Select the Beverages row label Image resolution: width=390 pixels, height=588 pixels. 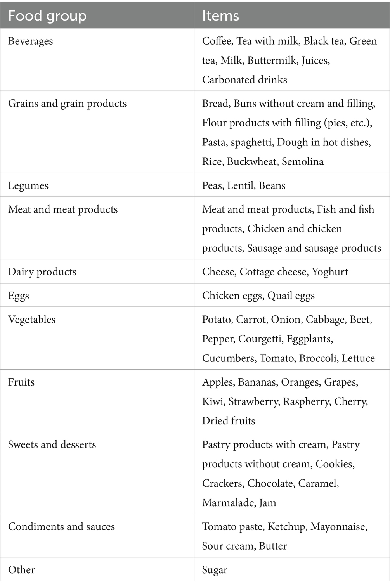click(x=31, y=41)
